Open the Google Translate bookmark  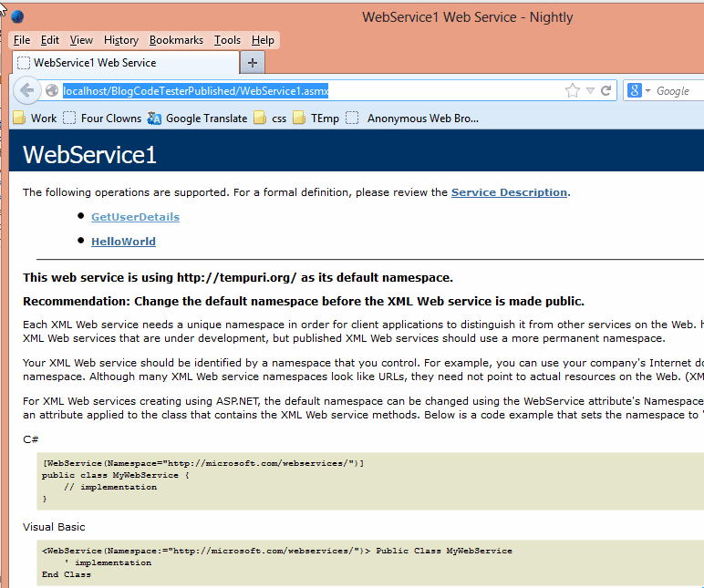197,118
